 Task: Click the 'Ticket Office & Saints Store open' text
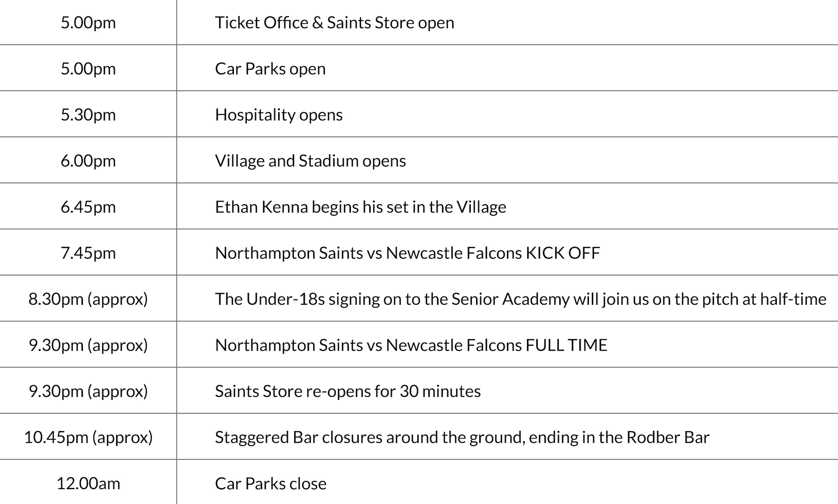(334, 23)
